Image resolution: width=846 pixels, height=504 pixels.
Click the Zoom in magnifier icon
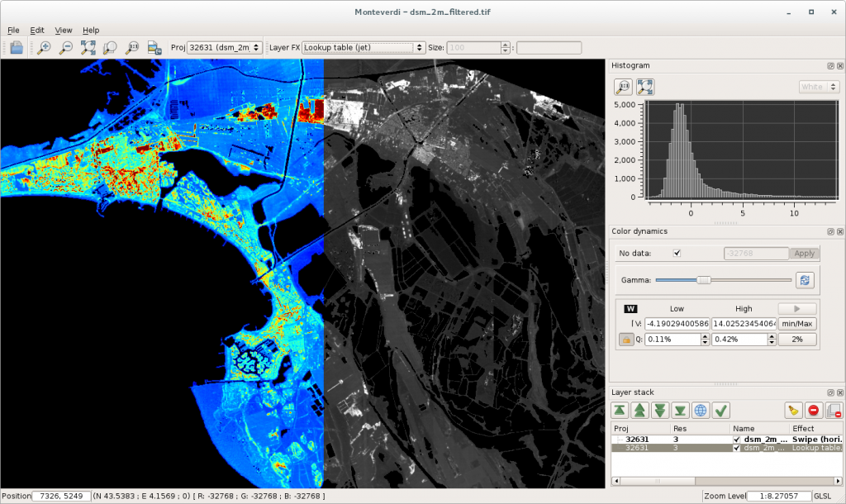[x=45, y=48]
